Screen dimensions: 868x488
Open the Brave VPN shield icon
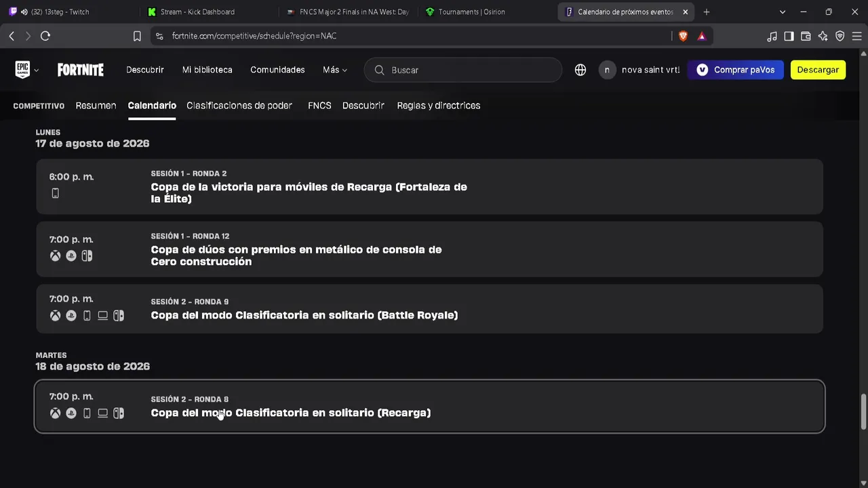(x=840, y=36)
